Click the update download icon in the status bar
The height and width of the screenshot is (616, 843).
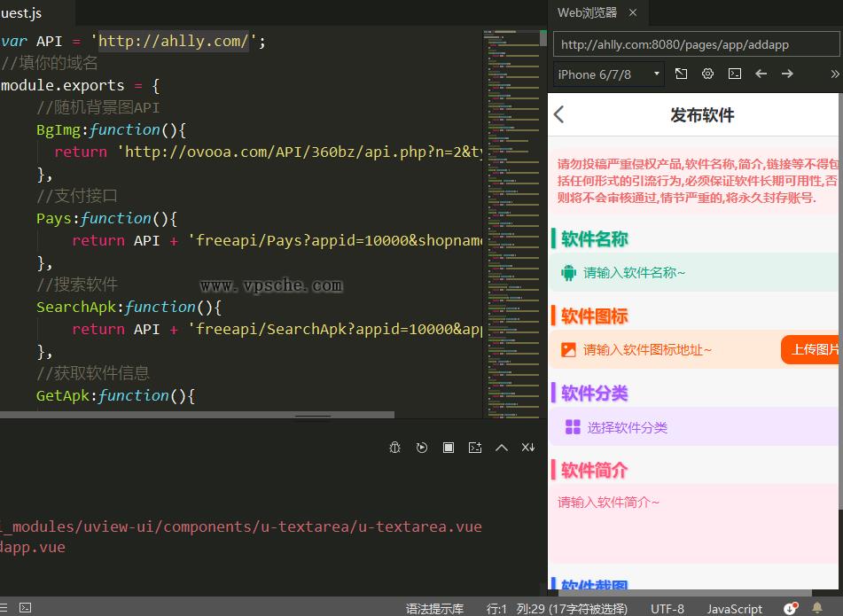click(790, 609)
